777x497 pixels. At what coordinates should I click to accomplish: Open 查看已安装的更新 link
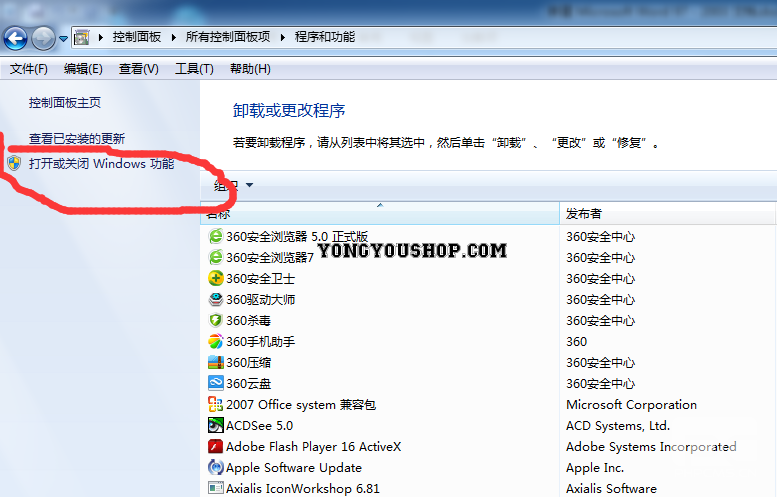[77, 139]
